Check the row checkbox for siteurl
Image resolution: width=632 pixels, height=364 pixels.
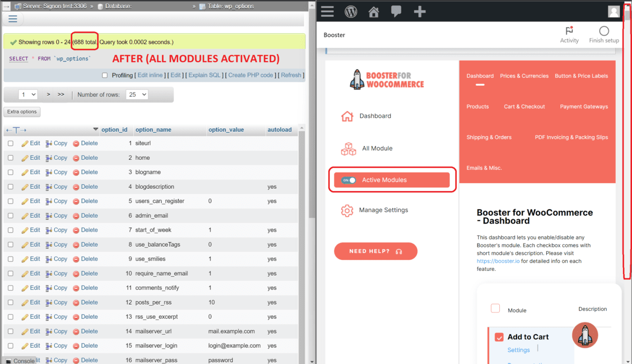click(x=11, y=143)
